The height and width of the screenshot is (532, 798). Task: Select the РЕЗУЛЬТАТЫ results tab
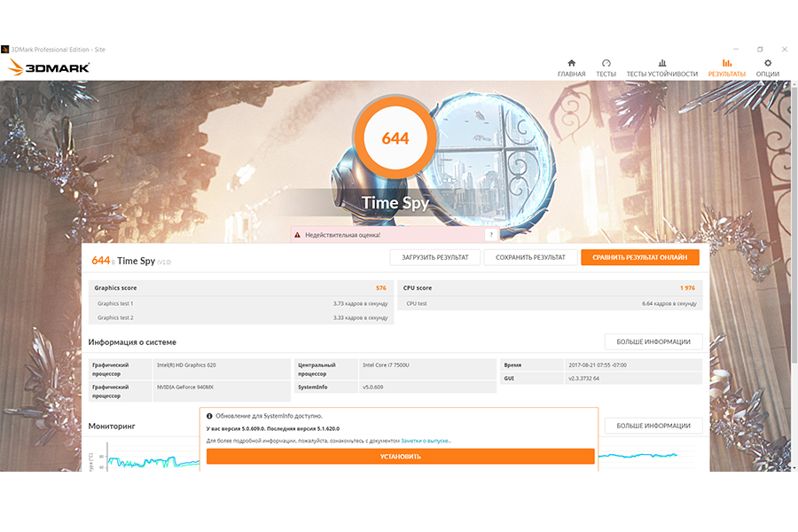727,68
